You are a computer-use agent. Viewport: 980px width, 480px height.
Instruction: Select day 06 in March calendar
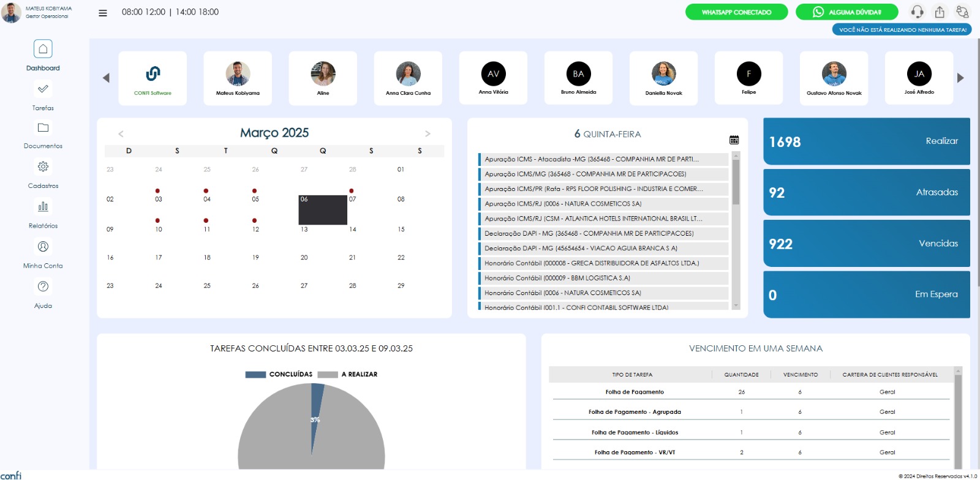click(x=323, y=209)
